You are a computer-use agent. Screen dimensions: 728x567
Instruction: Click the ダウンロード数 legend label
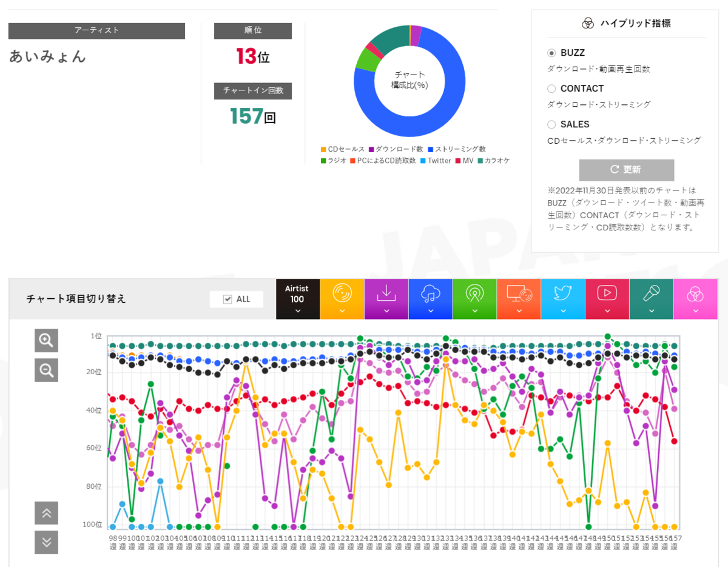click(400, 149)
